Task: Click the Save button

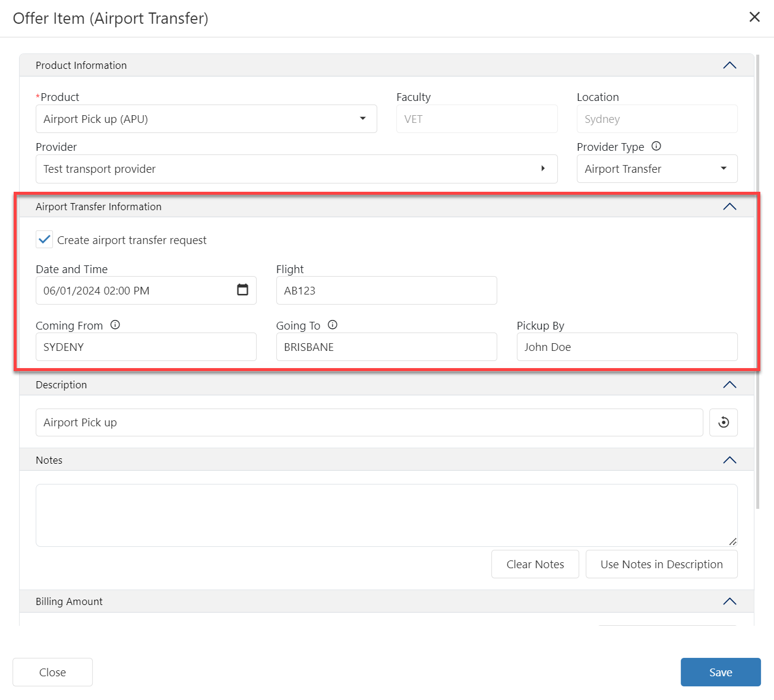Action: 720,672
